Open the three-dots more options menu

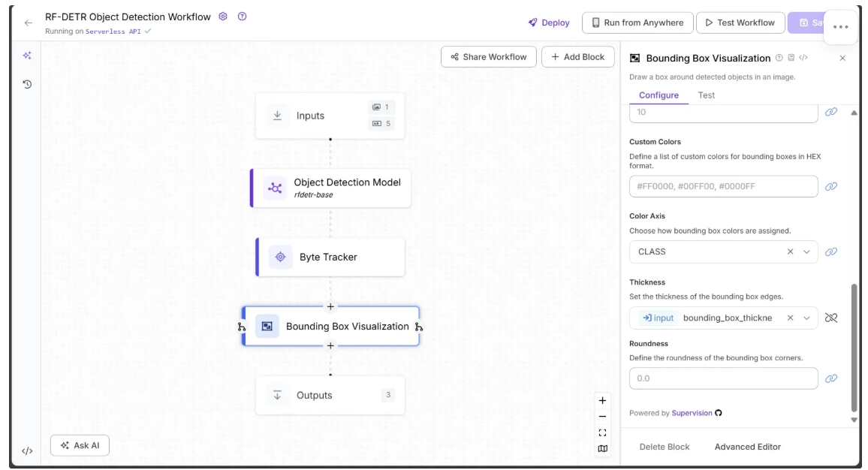840,27
